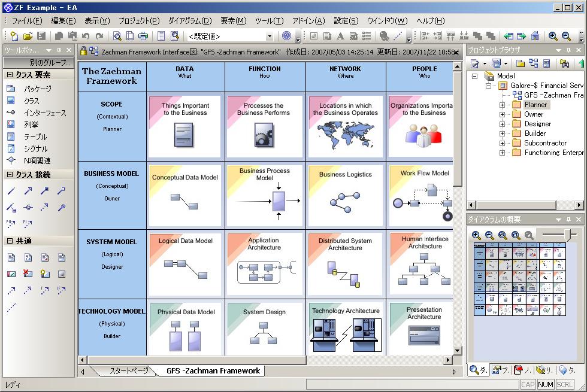Image resolution: width=587 pixels, height=392 pixels.
Task: Click the Zoom Out magnifier in toolbar
Action: 566,36
